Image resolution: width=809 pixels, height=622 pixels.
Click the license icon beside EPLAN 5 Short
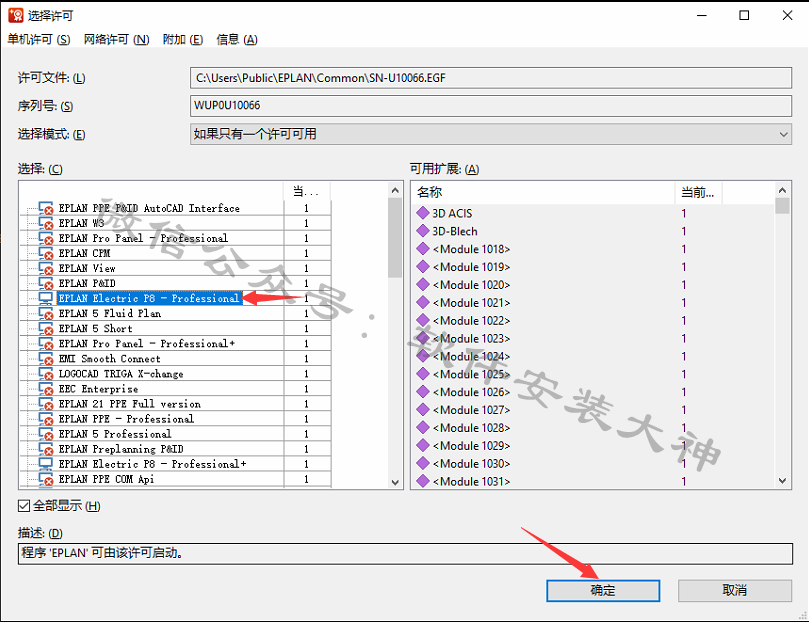[46, 329]
